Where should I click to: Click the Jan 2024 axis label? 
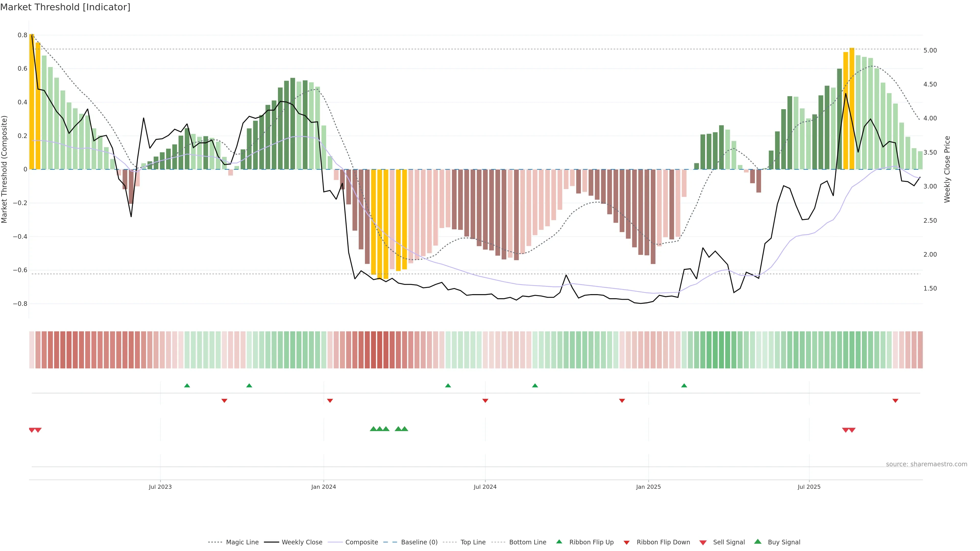pyautogui.click(x=323, y=487)
